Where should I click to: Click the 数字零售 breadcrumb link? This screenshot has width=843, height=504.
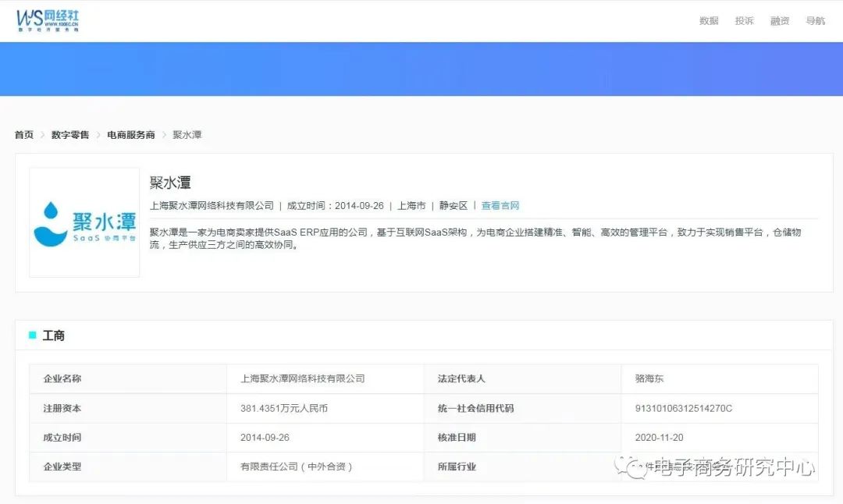[70, 135]
